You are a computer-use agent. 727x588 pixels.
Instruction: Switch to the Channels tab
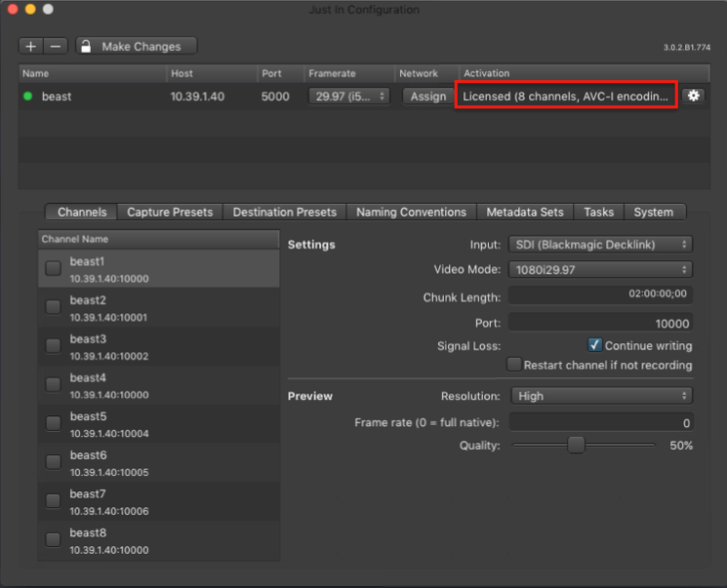click(x=82, y=212)
